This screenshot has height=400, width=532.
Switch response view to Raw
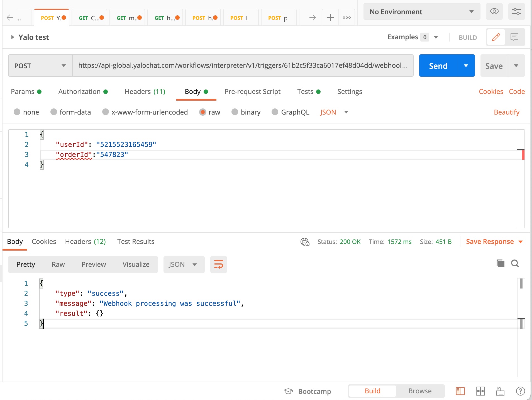coord(58,264)
